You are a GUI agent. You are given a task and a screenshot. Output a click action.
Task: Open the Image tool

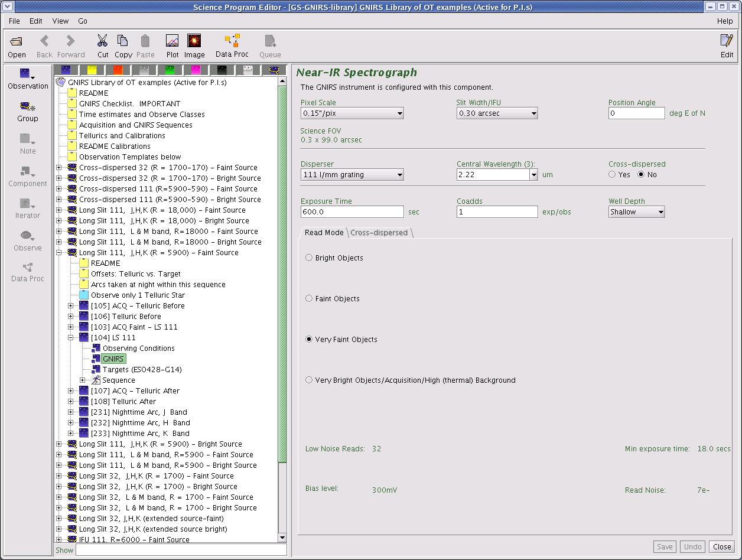click(x=194, y=41)
